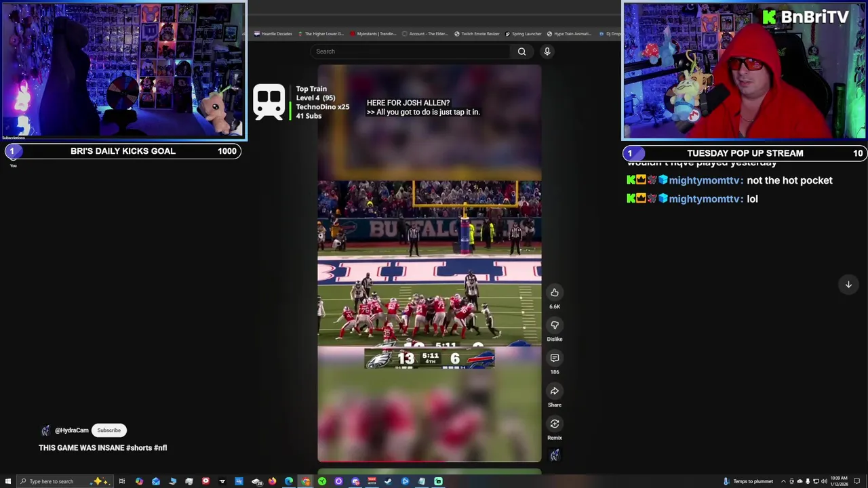The height and width of the screenshot is (488, 868).
Task: Open Twitch Emote Resizer bookmark
Action: [x=477, y=34]
